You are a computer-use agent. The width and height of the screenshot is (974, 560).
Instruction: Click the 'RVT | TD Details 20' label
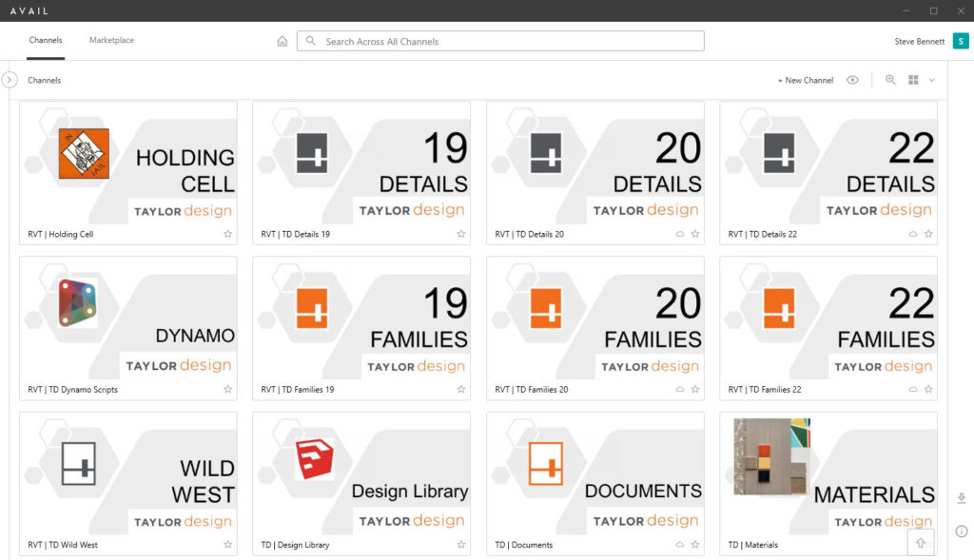529,234
